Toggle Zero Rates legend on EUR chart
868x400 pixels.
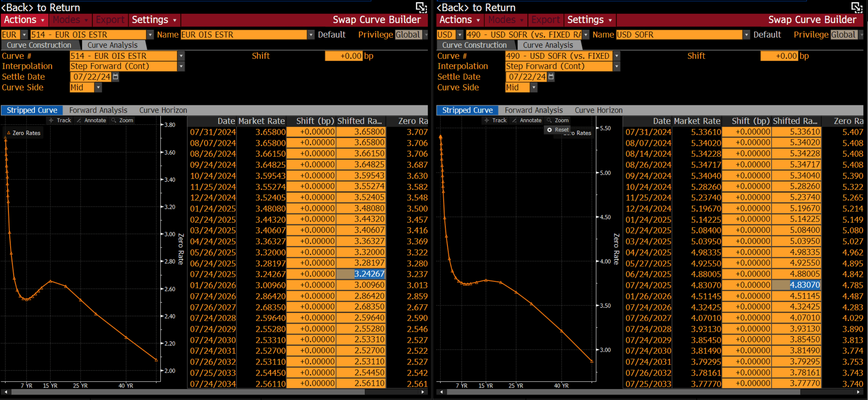click(23, 133)
